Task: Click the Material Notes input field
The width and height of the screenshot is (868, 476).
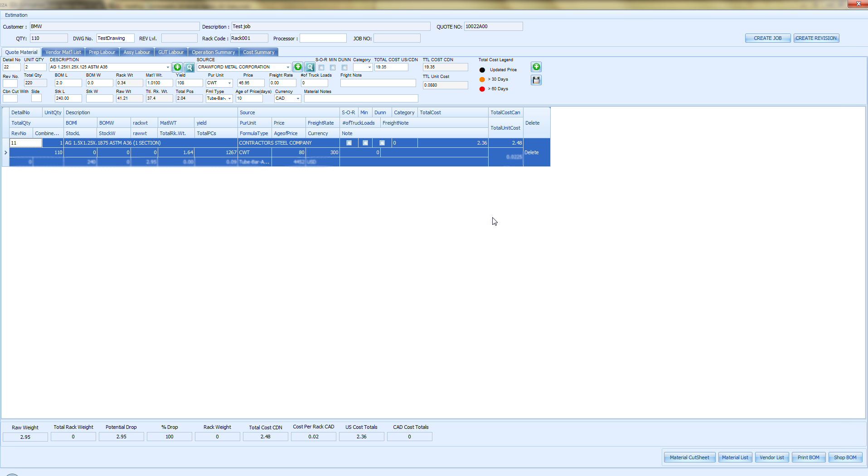Action: tap(361, 98)
